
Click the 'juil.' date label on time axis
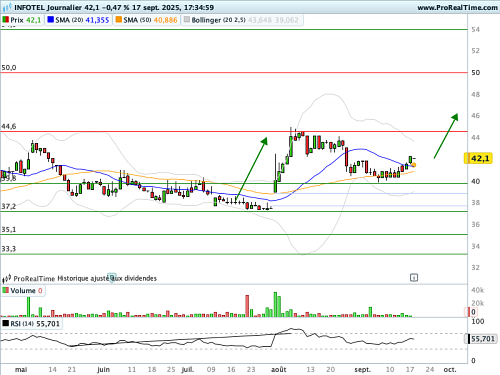187,369
